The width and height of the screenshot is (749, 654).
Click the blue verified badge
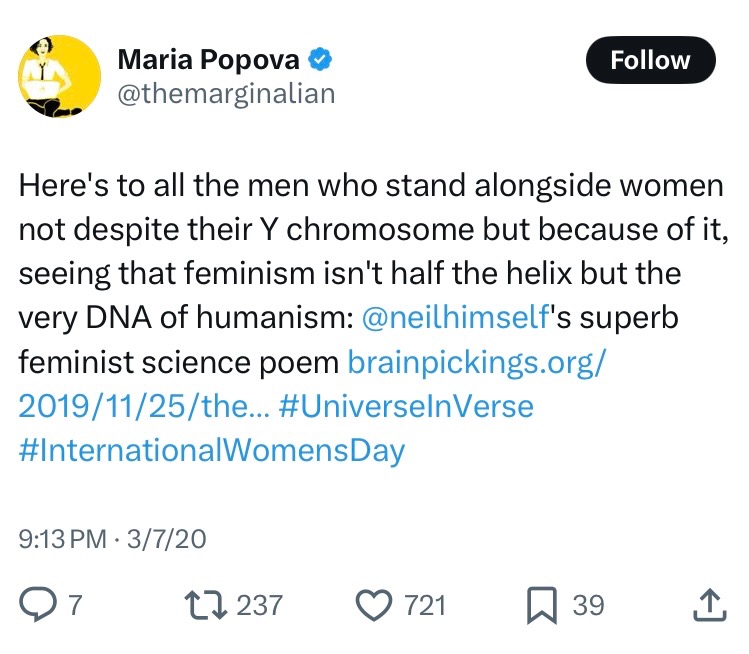(x=320, y=60)
